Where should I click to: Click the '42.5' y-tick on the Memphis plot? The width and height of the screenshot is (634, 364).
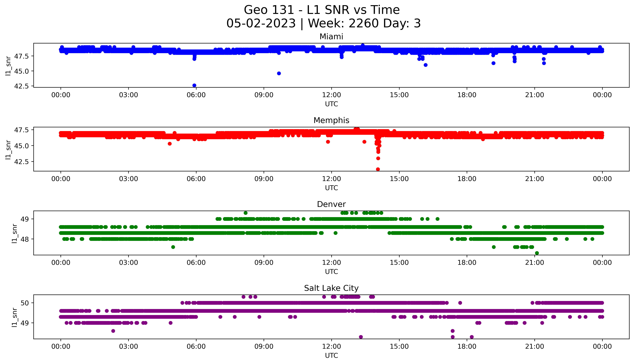(22, 162)
